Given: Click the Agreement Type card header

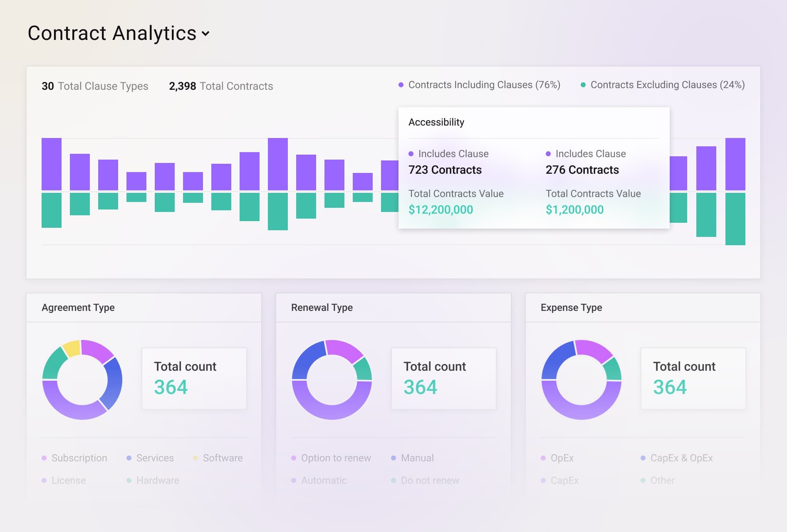Looking at the screenshot, I should 144,308.
